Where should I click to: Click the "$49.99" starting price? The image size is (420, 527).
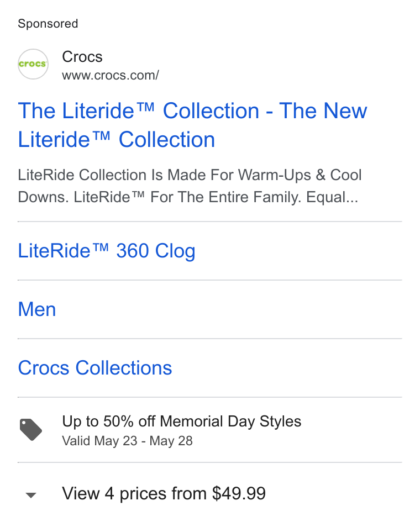239,494
